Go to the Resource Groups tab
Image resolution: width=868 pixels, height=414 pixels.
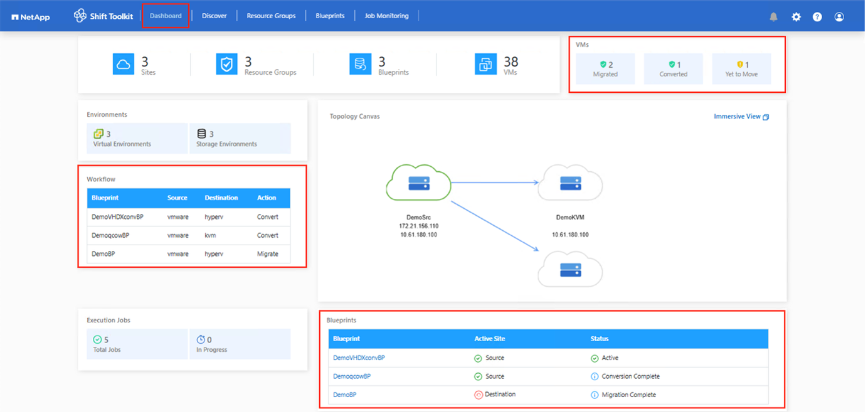click(x=271, y=16)
